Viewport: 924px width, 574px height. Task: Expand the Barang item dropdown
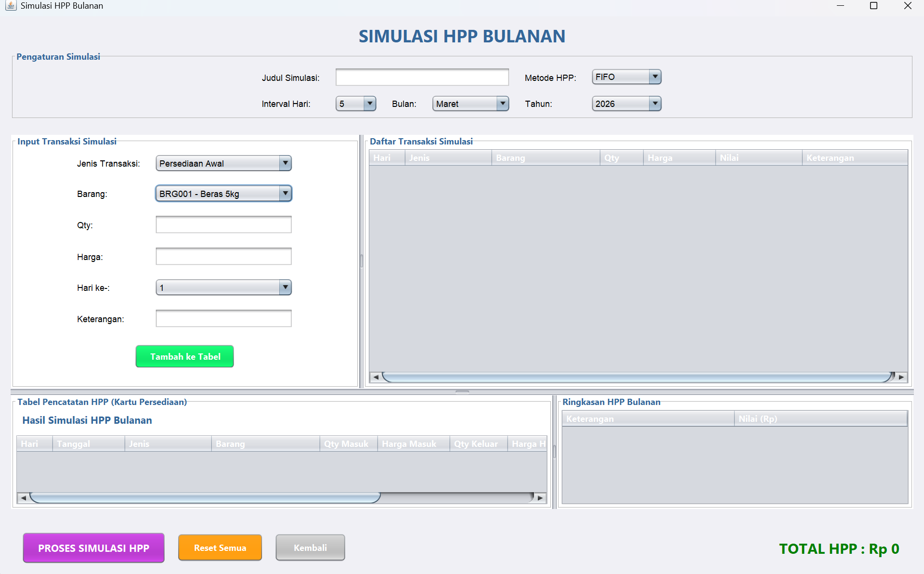285,194
